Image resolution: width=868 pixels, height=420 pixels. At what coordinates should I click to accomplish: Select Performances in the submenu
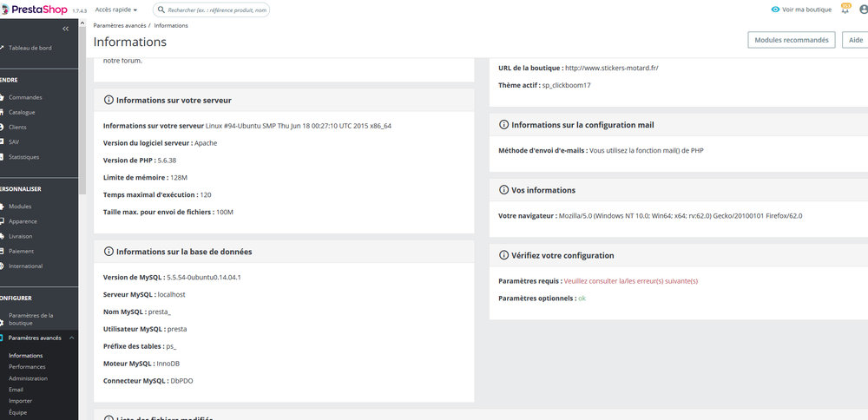pyautogui.click(x=28, y=367)
